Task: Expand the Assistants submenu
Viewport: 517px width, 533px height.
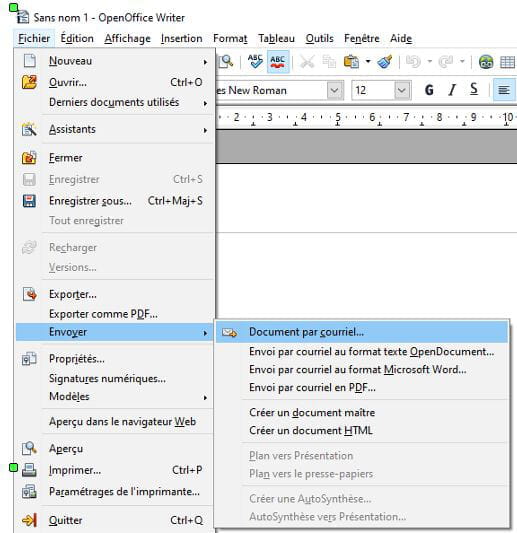Action: click(205, 131)
